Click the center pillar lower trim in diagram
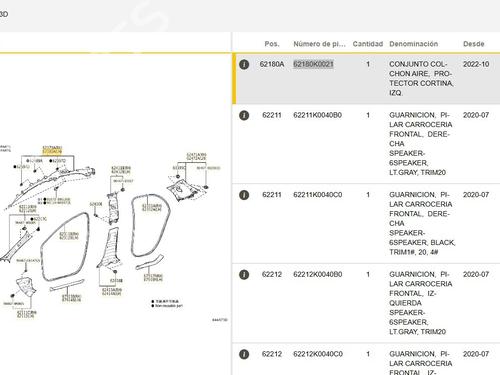Screen dimensions: 500x375 point(108,247)
